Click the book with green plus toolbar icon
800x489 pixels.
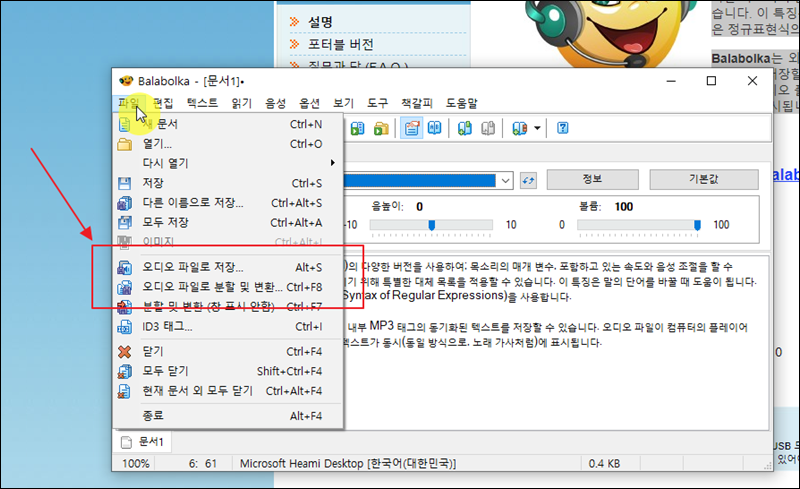[x=464, y=128]
